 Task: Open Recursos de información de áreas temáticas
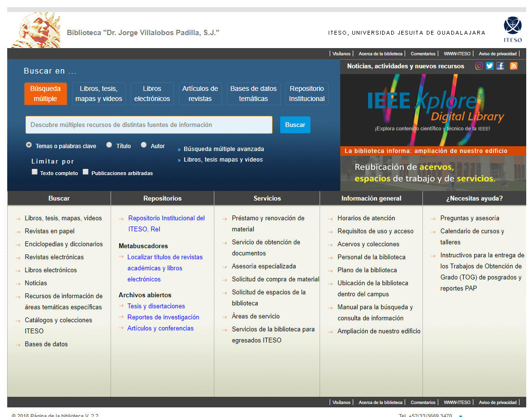(63, 302)
